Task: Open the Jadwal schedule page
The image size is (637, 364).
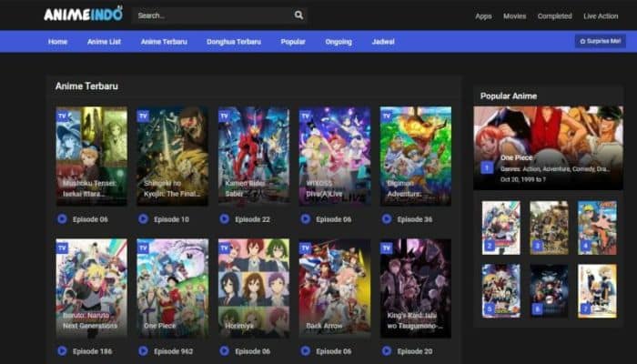Action: point(383,42)
